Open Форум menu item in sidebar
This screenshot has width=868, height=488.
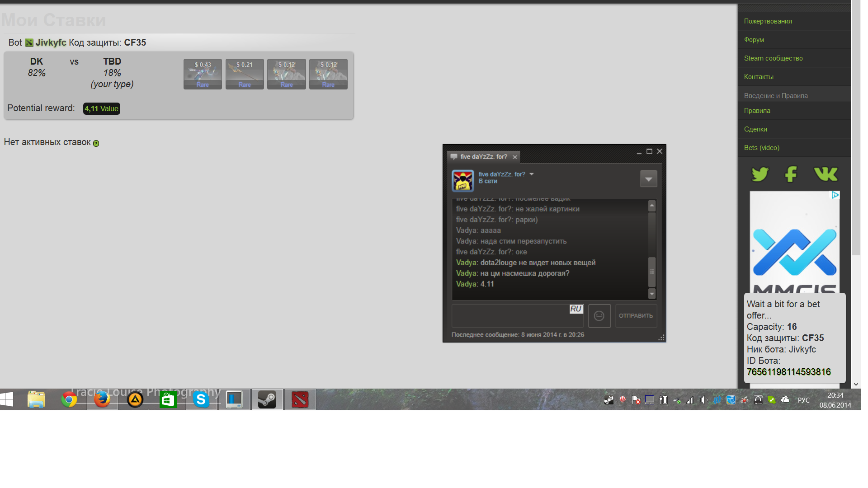(754, 40)
